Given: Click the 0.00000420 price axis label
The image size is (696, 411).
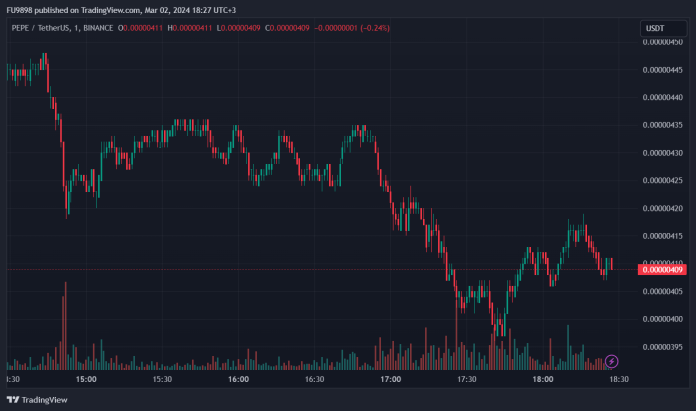Looking at the screenshot, I should point(663,208).
